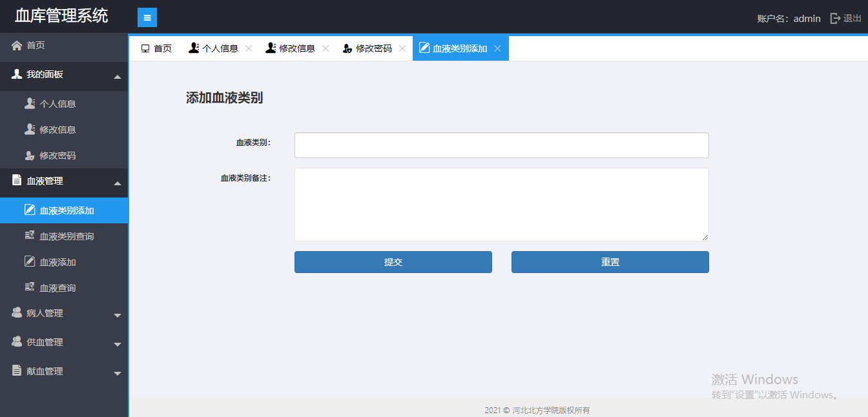Click the icon beside sidebar 修改信息
The height and width of the screenshot is (417, 868).
pyautogui.click(x=30, y=129)
